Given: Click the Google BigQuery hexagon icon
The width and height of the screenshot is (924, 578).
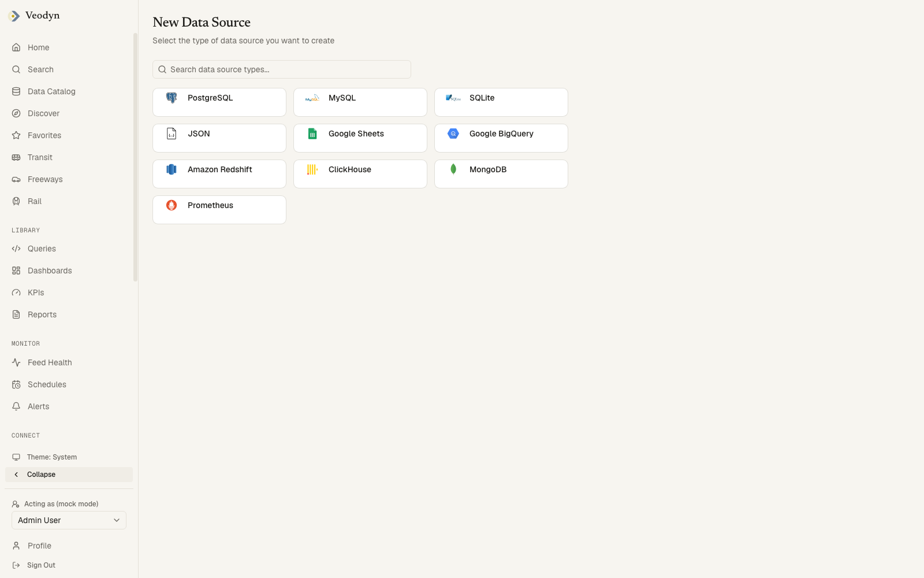Looking at the screenshot, I should [x=453, y=134].
